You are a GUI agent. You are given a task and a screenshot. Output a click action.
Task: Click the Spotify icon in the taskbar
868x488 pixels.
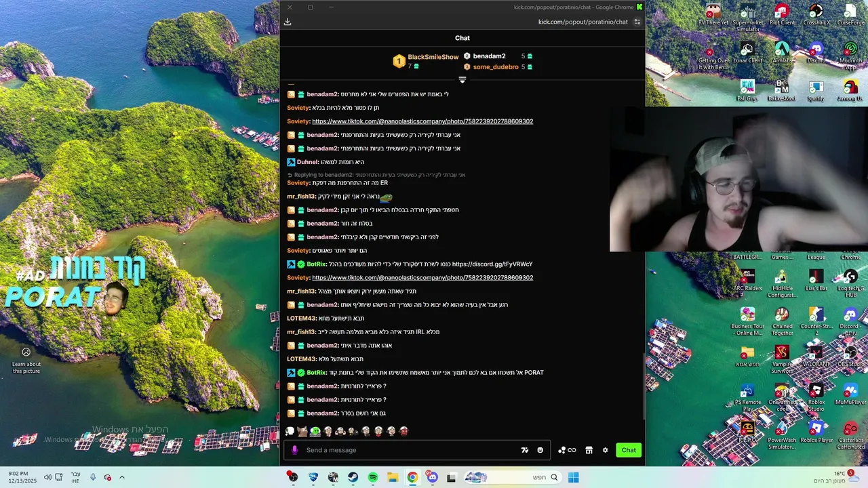tap(373, 477)
